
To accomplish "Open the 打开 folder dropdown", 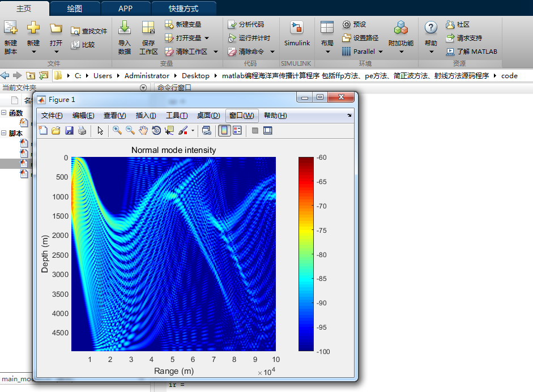I will pos(56,37).
